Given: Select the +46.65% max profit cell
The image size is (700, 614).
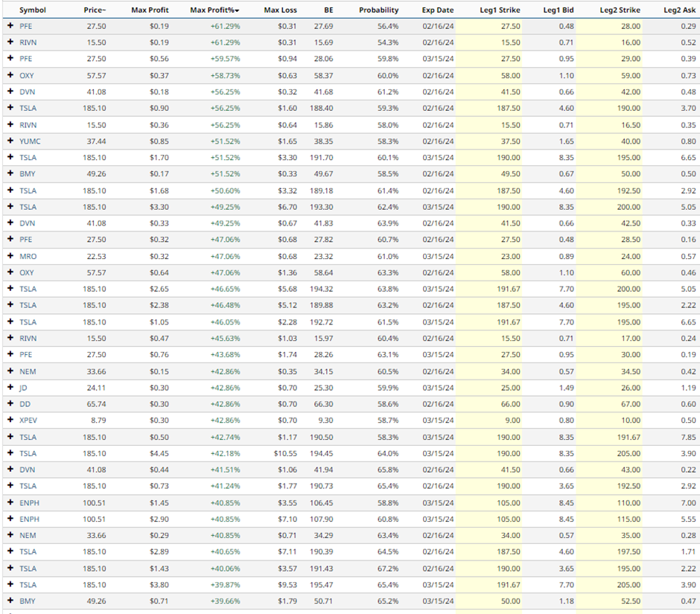Looking at the screenshot, I should pyautogui.click(x=225, y=290).
